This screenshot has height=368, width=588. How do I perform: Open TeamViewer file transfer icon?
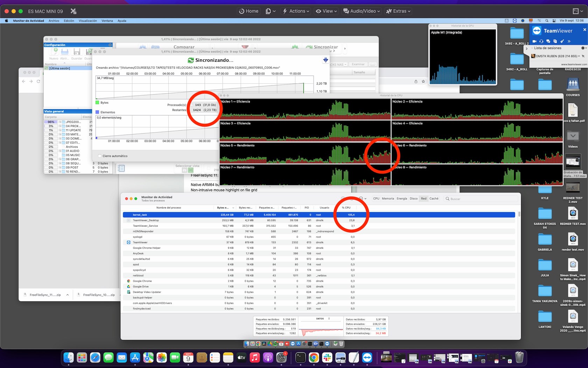pos(555,41)
